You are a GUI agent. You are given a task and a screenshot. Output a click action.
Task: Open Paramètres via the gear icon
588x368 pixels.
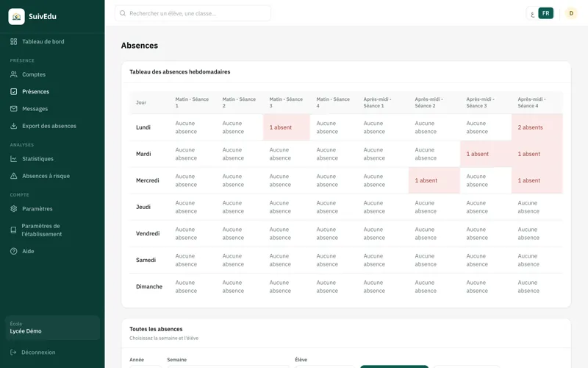click(13, 209)
